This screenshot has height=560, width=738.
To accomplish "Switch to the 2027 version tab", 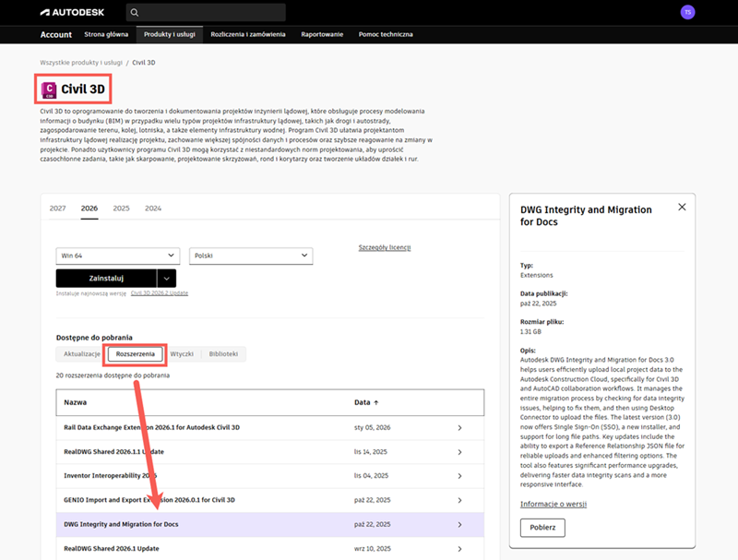I will pos(58,209).
